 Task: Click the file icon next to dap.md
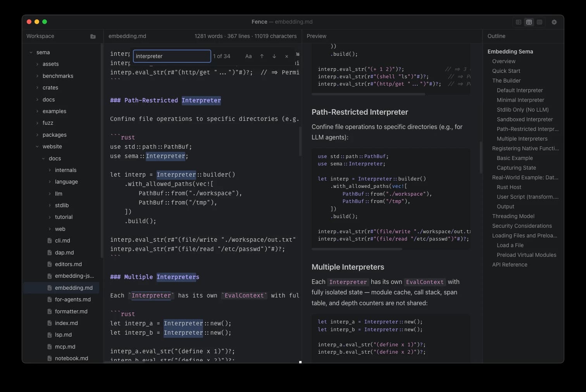tap(50, 253)
